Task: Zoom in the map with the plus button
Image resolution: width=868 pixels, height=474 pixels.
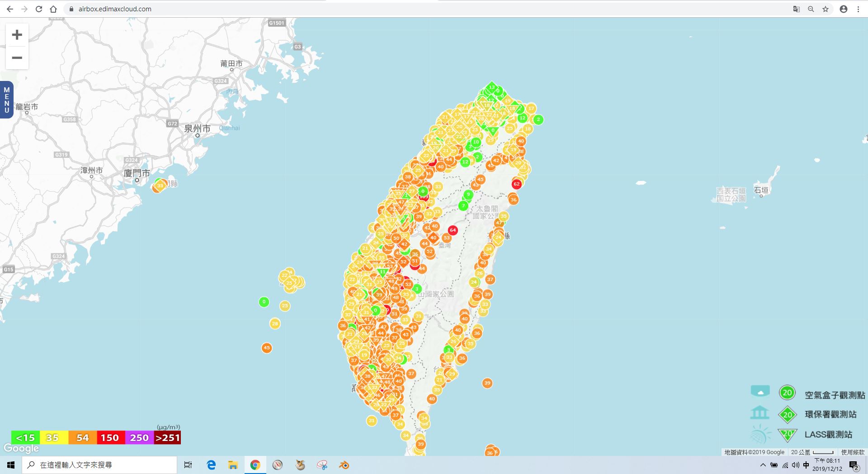Action: [17, 35]
